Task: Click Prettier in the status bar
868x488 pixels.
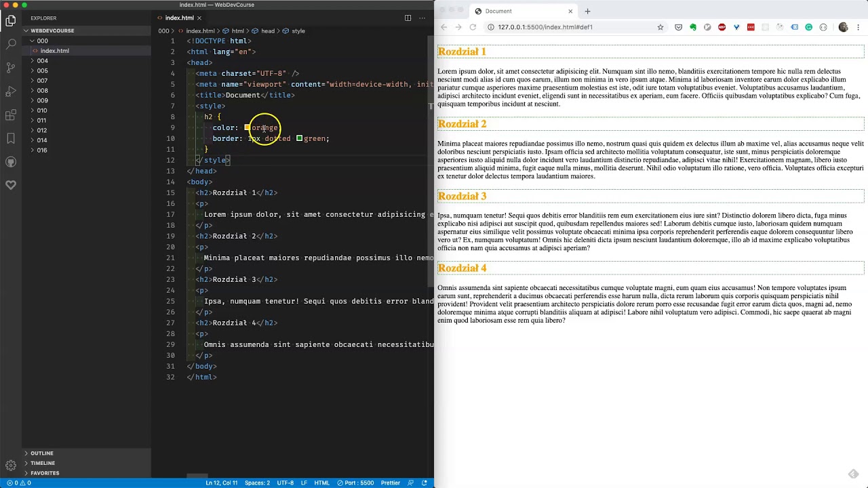Action: [390, 483]
